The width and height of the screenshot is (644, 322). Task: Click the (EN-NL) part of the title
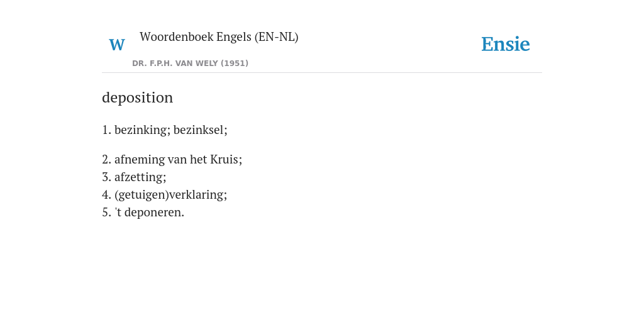(277, 37)
